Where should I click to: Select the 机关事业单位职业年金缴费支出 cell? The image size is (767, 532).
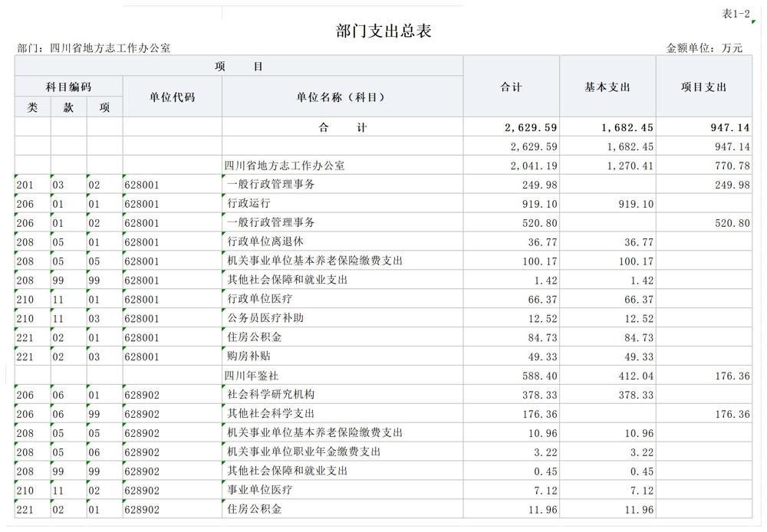304,452
